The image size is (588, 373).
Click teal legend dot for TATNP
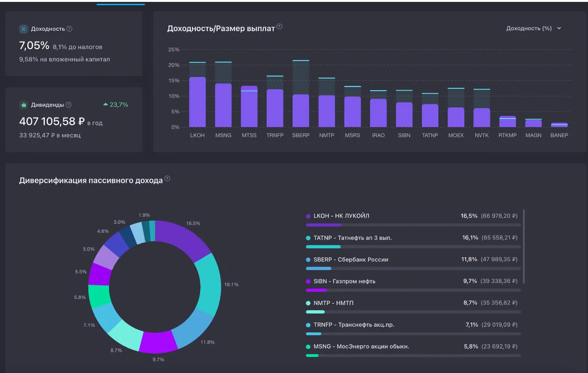308,238
